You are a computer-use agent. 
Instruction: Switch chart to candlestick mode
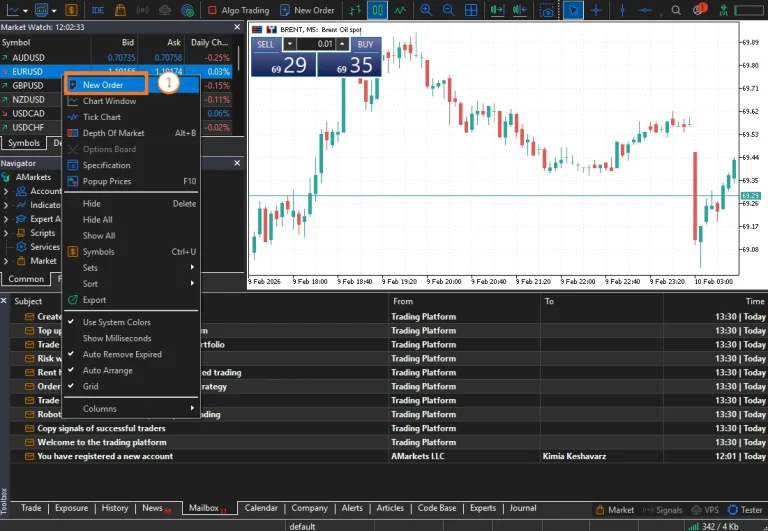pyautogui.click(x=378, y=10)
